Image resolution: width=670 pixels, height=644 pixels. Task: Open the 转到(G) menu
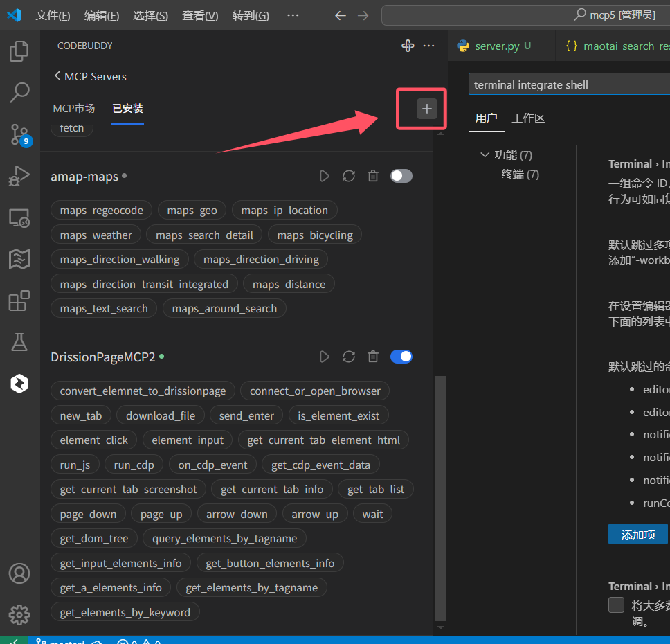tap(251, 16)
